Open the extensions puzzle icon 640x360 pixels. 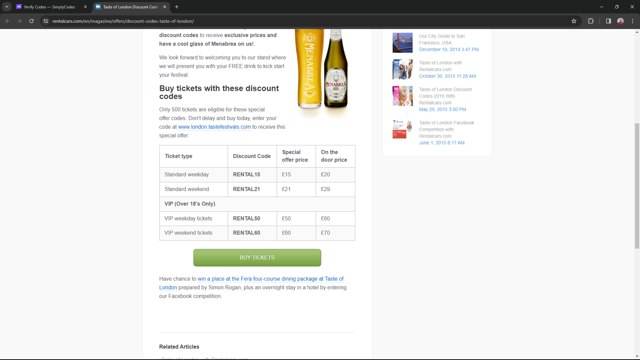pyautogui.click(x=591, y=21)
